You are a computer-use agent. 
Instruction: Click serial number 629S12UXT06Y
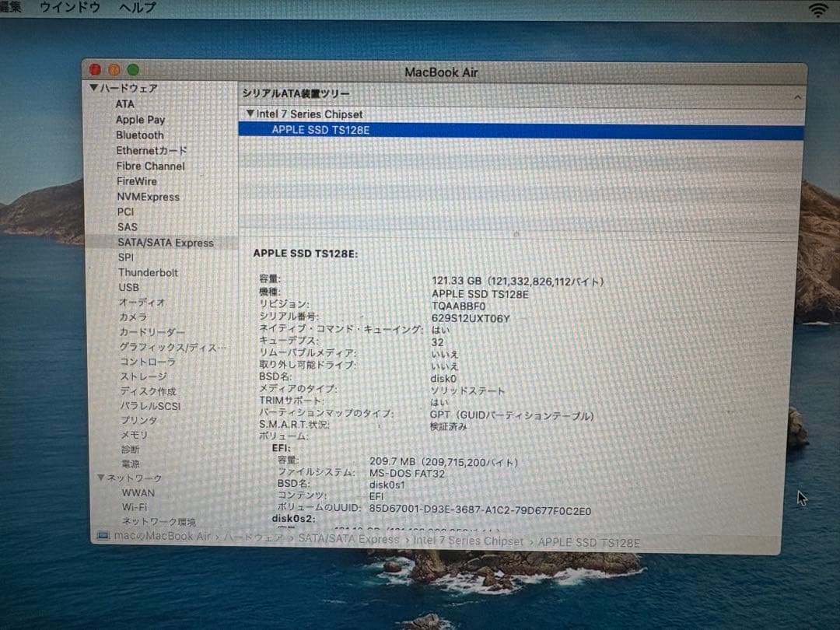[x=471, y=318]
